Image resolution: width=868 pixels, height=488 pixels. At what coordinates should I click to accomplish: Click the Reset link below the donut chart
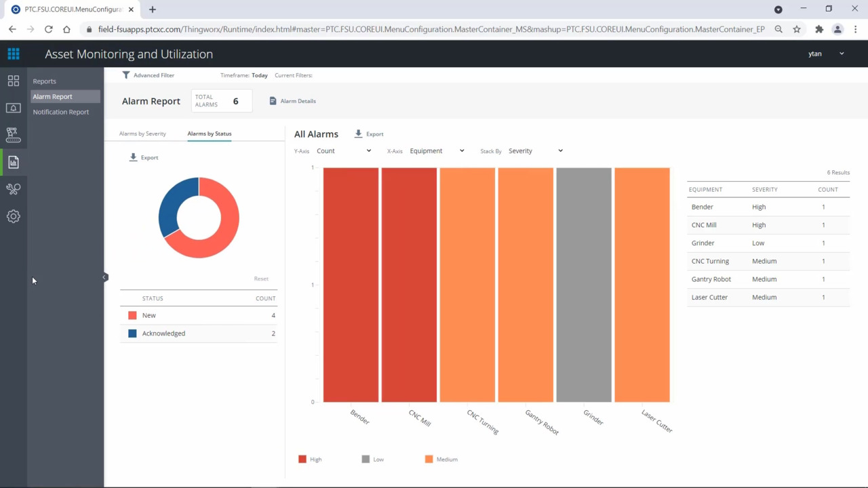tap(261, 279)
